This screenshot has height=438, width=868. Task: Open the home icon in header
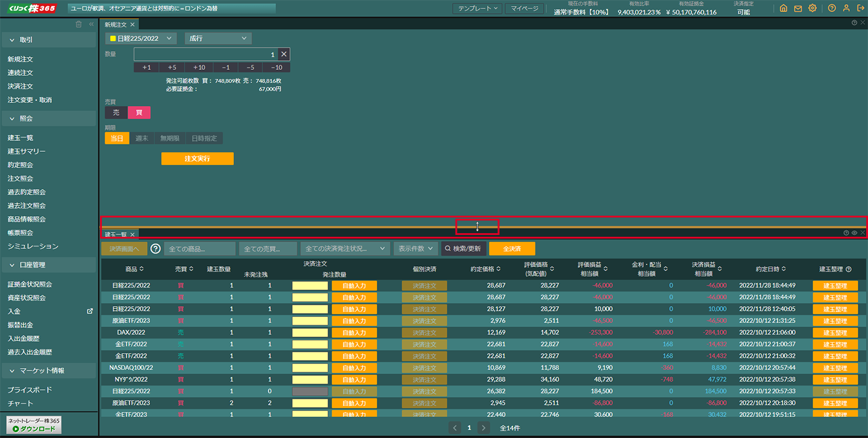784,8
